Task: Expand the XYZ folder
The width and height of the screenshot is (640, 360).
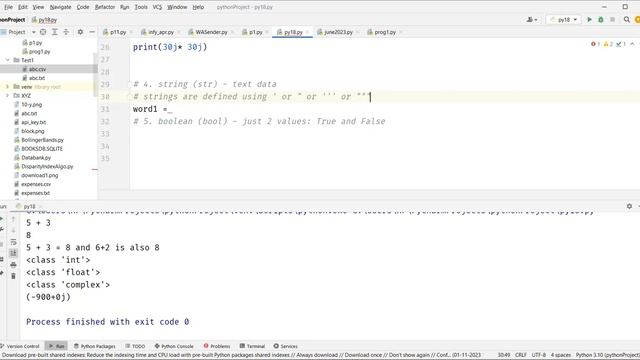Action: pos(7,96)
